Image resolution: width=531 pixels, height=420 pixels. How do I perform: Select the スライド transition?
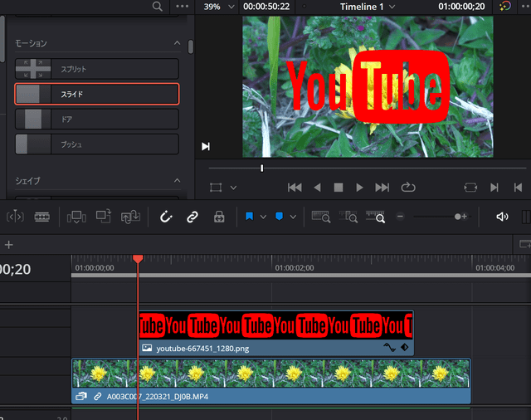[x=97, y=94]
